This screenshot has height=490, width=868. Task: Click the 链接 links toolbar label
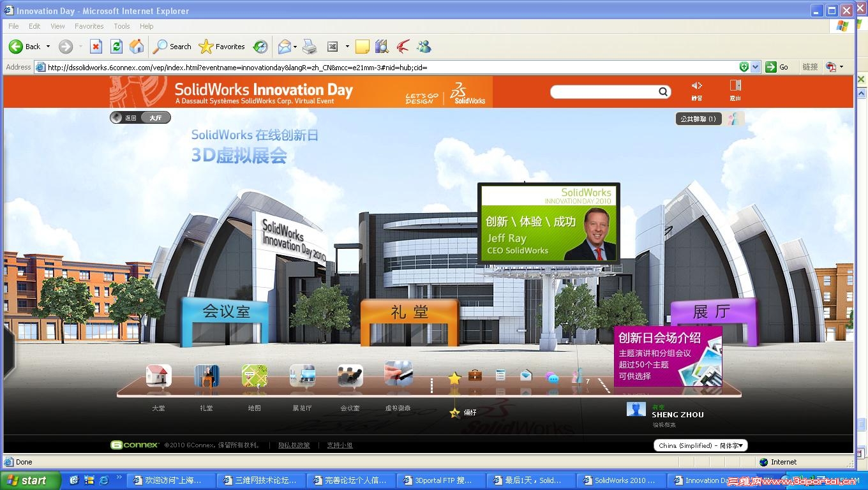pyautogui.click(x=810, y=67)
